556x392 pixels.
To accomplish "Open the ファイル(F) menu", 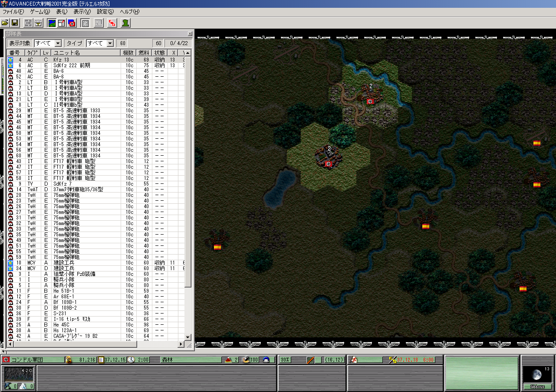I will [13, 12].
